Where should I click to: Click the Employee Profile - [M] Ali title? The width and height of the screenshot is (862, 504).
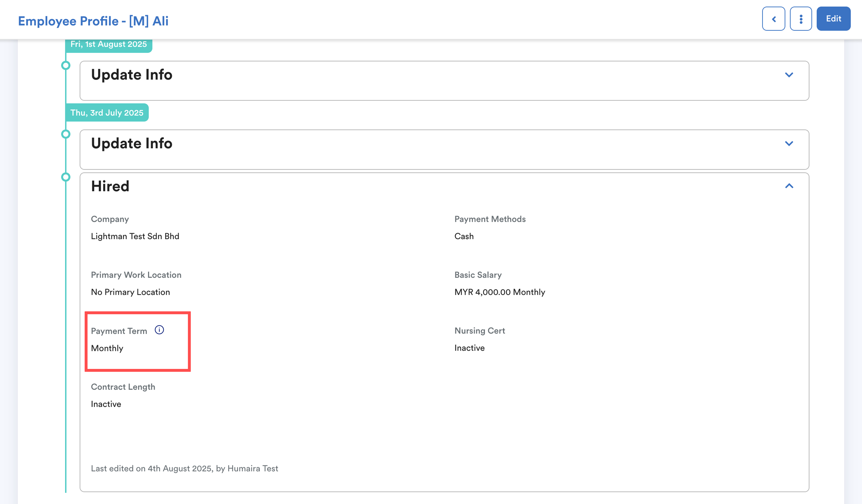point(93,21)
